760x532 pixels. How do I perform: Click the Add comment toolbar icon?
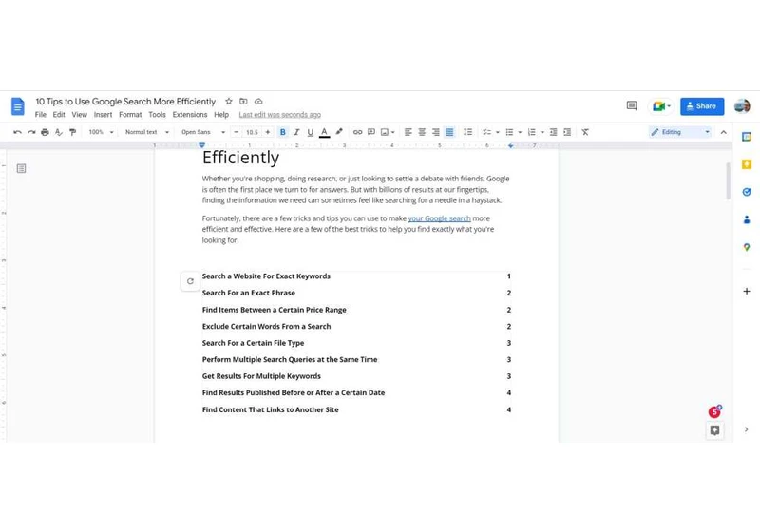pos(371,132)
